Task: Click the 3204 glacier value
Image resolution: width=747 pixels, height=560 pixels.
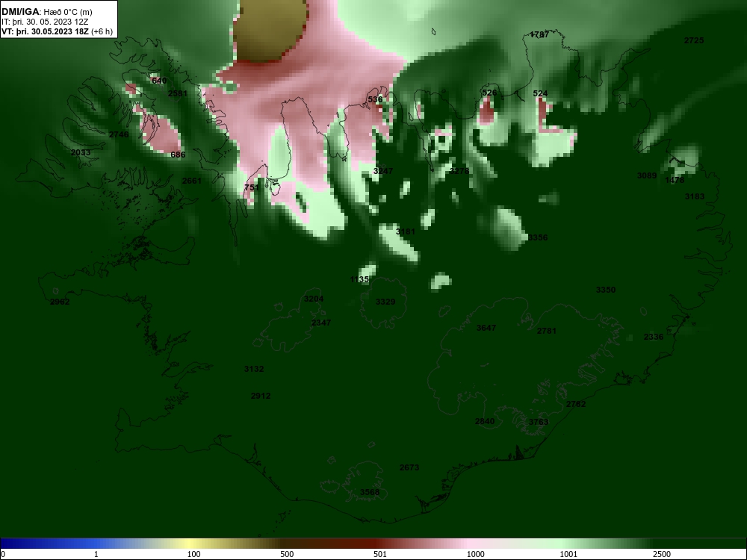Action: point(314,299)
